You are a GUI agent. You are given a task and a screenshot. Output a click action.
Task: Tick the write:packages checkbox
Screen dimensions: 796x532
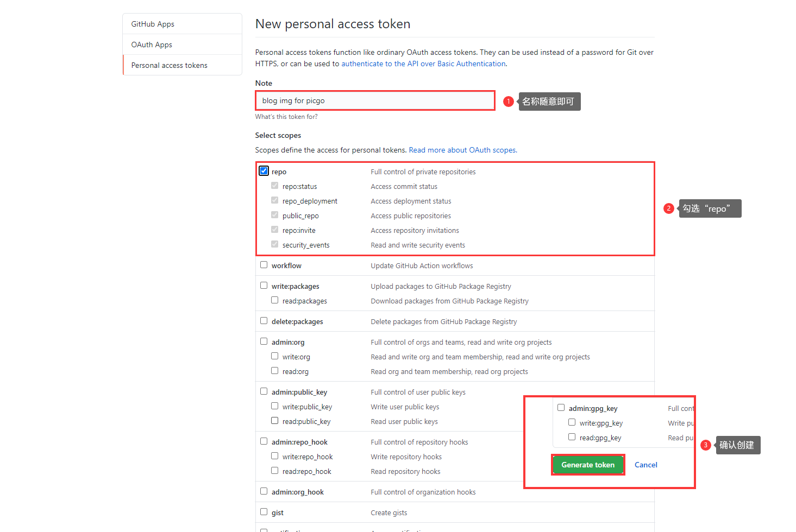point(264,286)
